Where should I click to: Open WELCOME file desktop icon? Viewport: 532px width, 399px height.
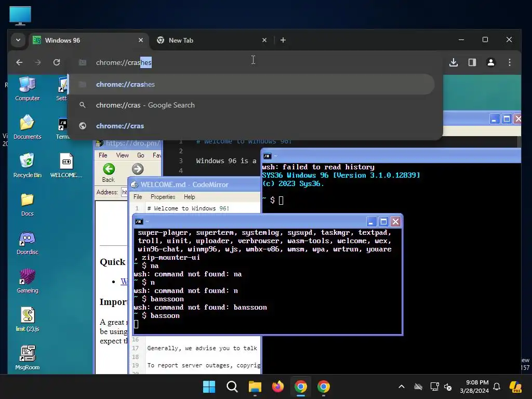click(x=66, y=165)
